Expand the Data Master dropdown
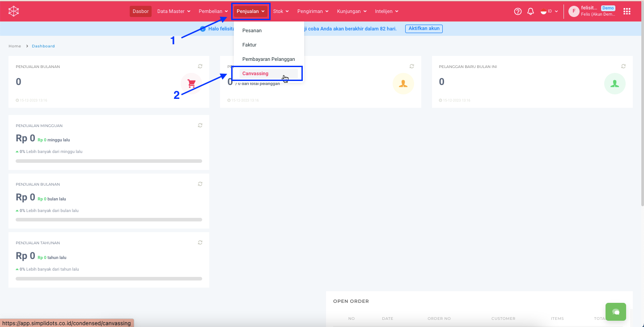 pos(174,12)
